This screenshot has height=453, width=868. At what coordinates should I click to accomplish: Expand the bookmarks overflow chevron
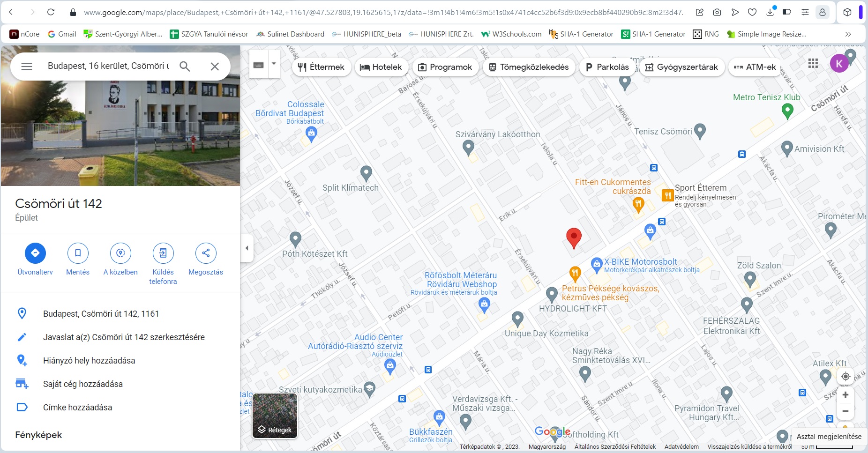(848, 34)
